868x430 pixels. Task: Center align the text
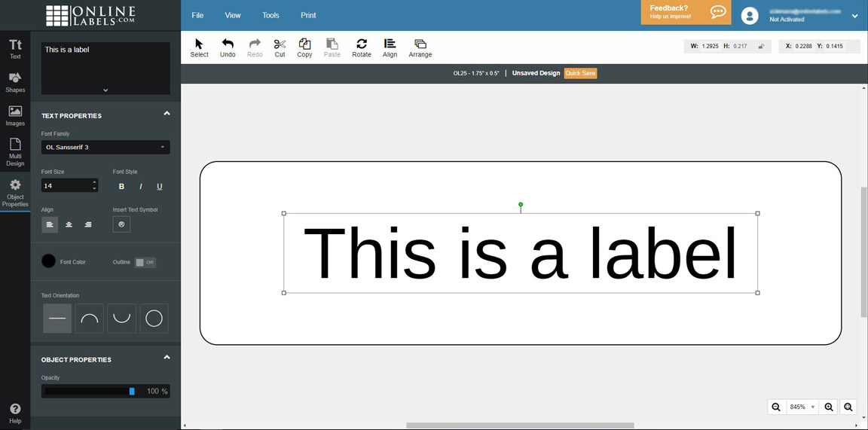69,224
